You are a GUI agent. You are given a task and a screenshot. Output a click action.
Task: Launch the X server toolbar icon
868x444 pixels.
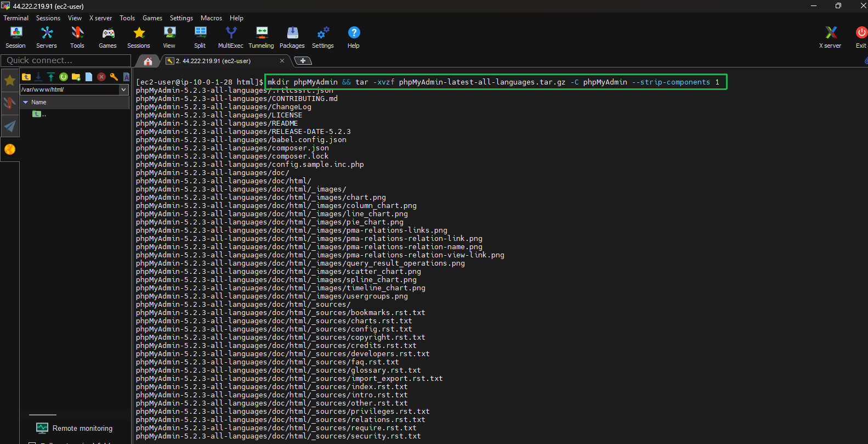pos(830,37)
